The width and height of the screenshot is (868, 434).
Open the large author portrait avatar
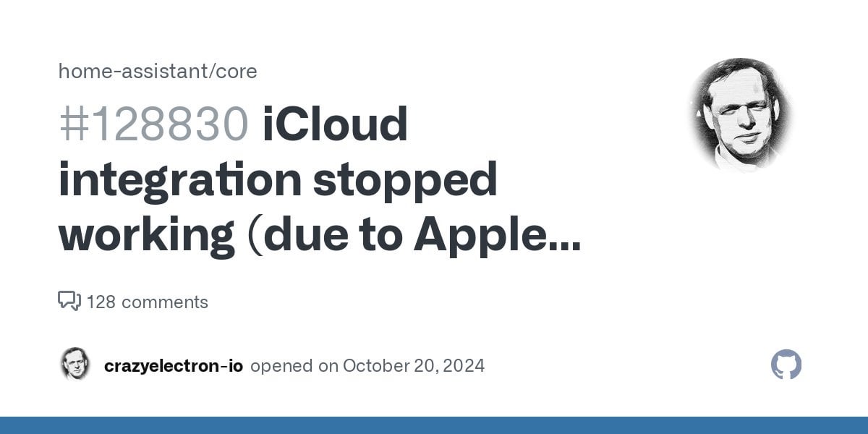click(x=741, y=114)
